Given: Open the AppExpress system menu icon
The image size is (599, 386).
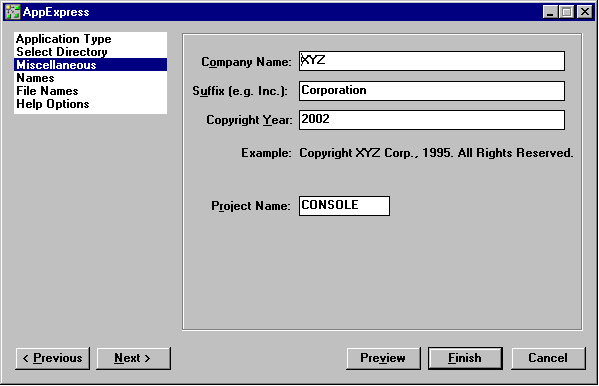Looking at the screenshot, I should pos(13,12).
